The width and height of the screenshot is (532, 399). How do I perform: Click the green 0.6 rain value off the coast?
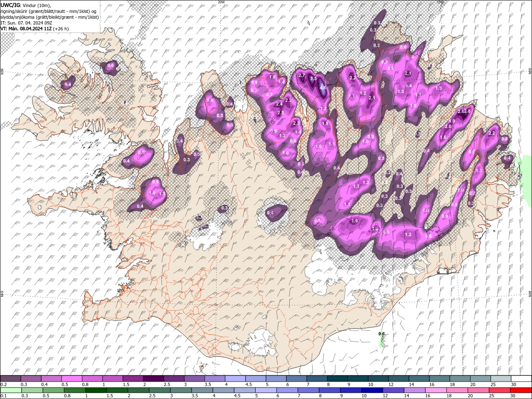[x=382, y=334]
